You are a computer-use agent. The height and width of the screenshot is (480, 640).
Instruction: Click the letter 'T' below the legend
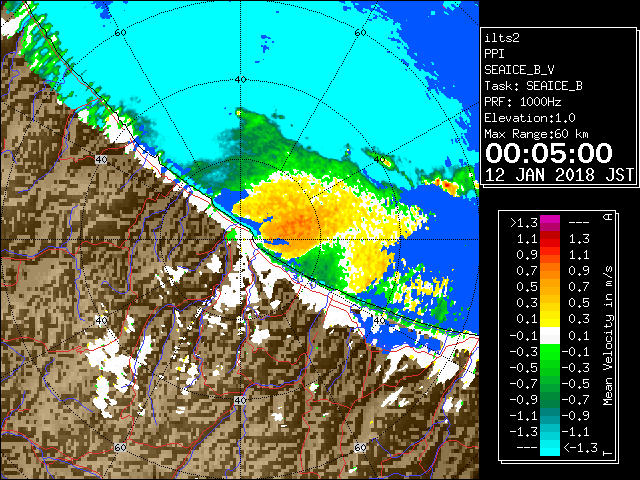(608, 452)
